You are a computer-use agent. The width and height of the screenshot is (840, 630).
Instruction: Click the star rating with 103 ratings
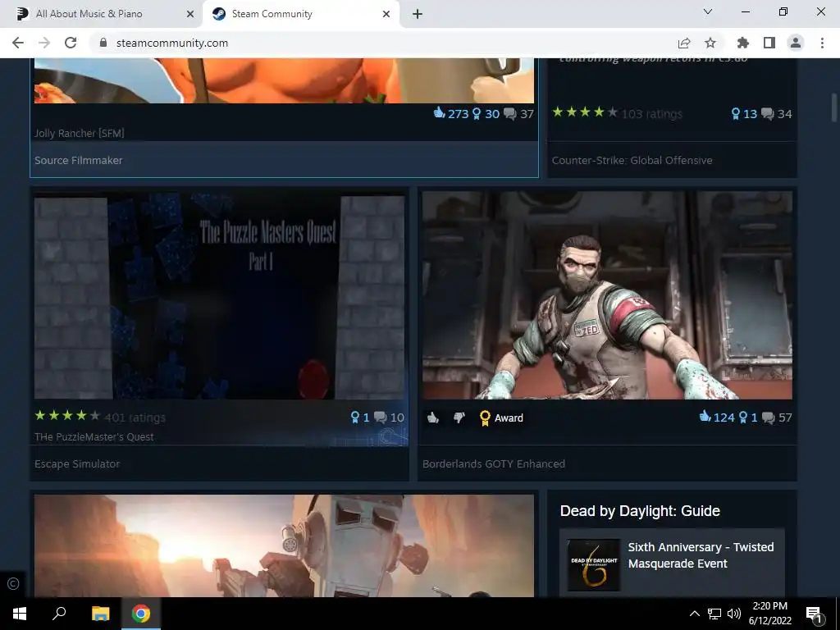point(585,112)
